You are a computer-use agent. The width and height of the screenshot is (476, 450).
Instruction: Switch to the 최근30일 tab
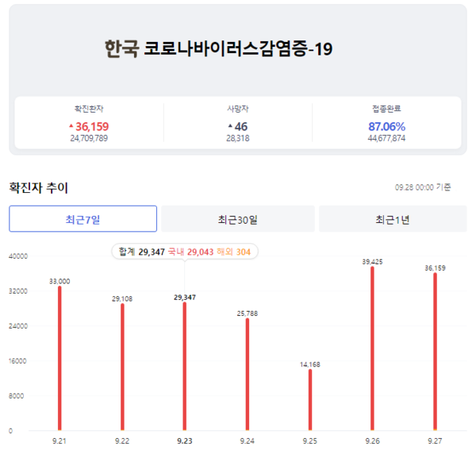click(238, 219)
